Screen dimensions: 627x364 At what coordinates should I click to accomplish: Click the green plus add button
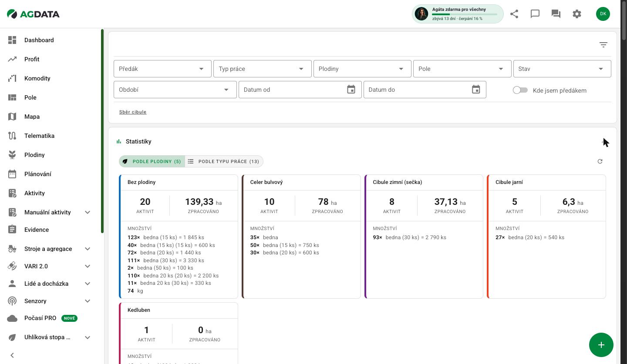pos(601,345)
